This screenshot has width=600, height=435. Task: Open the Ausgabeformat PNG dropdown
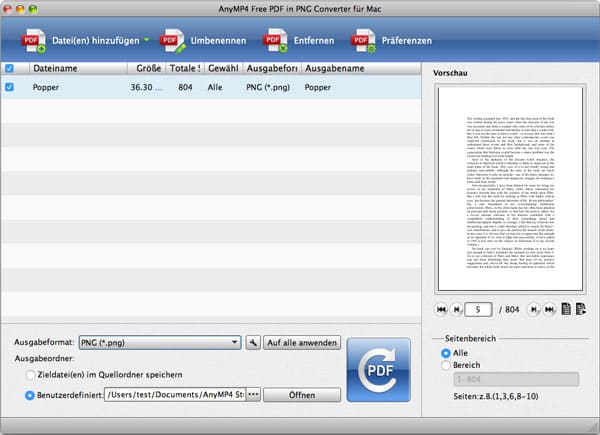160,343
